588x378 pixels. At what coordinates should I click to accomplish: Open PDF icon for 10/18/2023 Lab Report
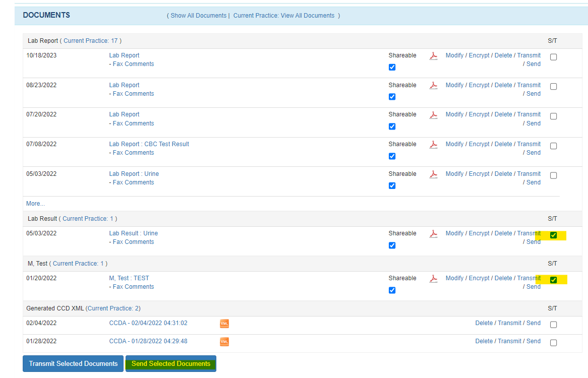[433, 56]
